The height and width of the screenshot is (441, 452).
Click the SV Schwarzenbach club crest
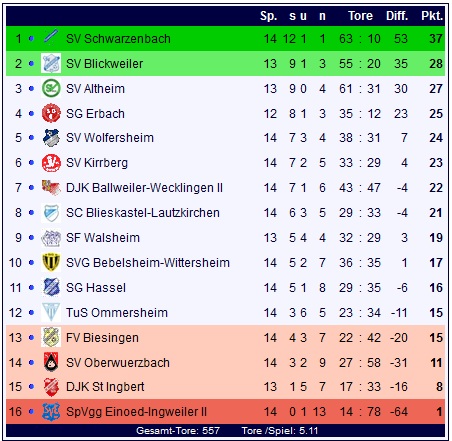51,38
